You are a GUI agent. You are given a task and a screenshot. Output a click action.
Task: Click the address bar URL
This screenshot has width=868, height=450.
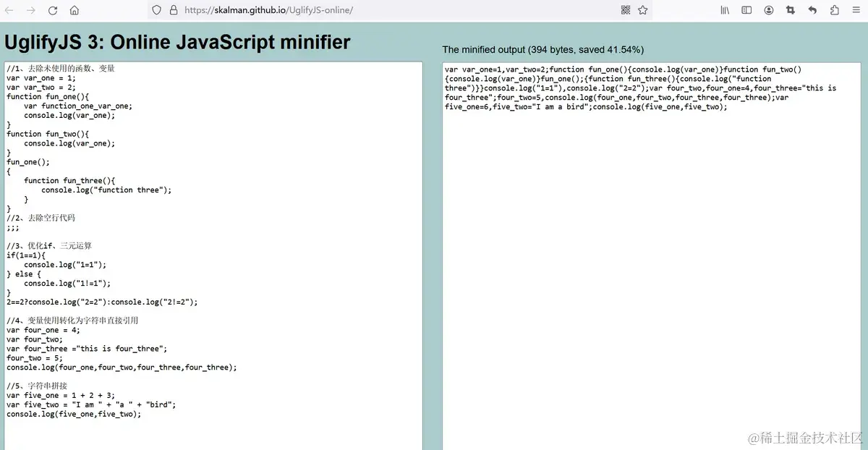tap(269, 10)
